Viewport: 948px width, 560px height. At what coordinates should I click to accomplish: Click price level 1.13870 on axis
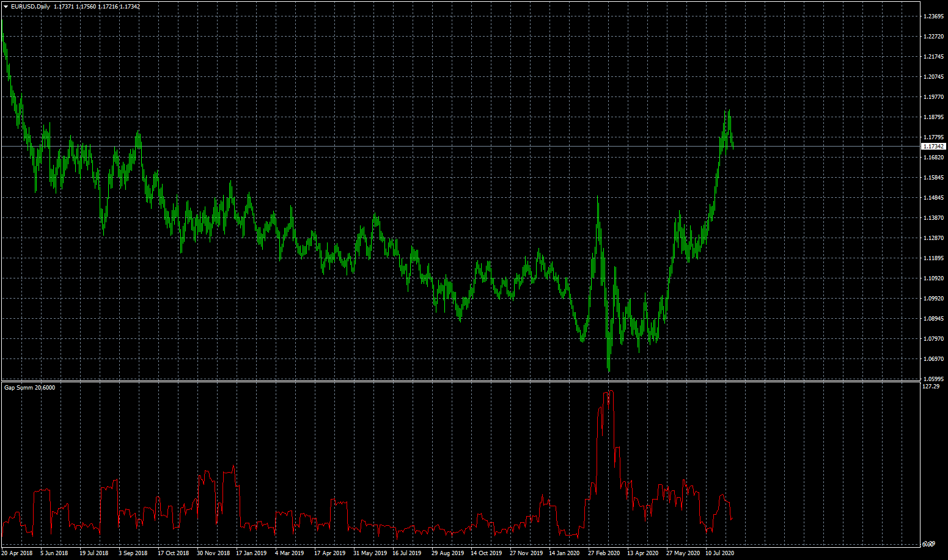933,218
